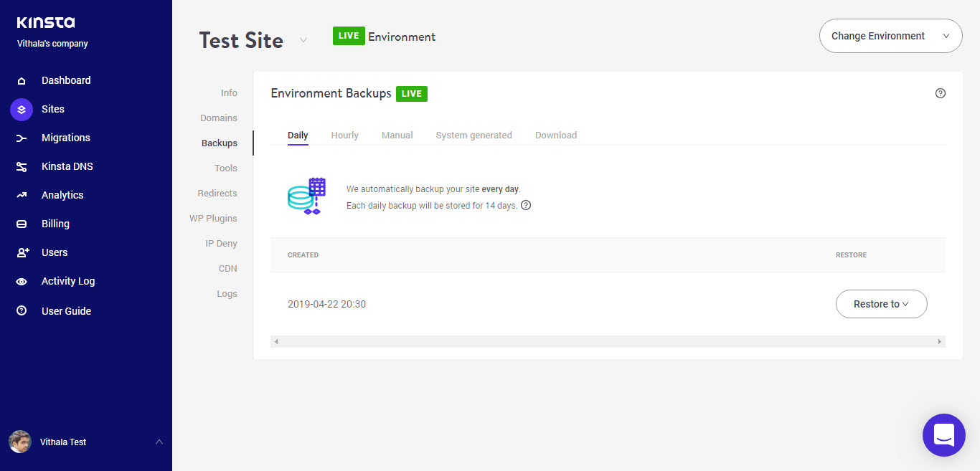Click the LIVE badge beside Environment Backups

click(x=412, y=93)
